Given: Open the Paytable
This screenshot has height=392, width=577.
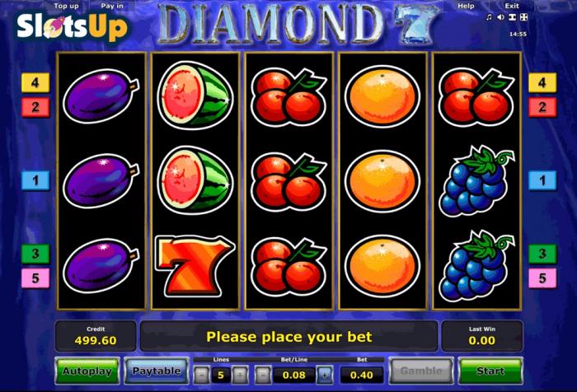Looking at the screenshot, I should click(157, 371).
